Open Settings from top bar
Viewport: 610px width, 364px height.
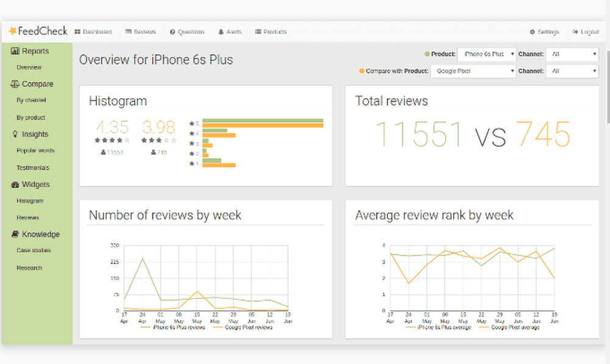[544, 32]
